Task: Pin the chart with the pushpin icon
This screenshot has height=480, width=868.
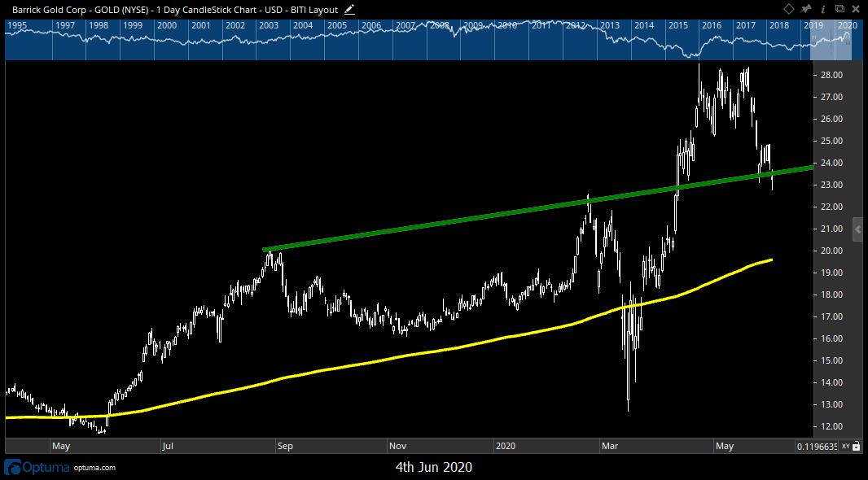Action: (806, 10)
